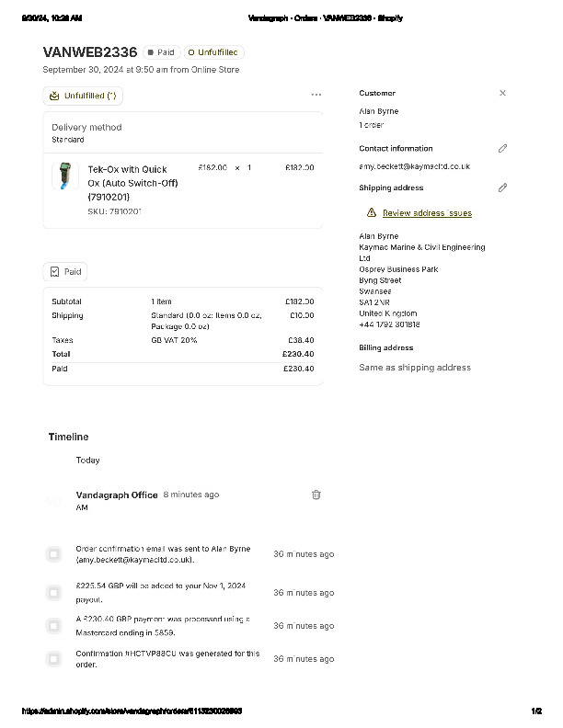Click the Paid payment section badge
This screenshot has width=563, height=728.
(x=65, y=272)
